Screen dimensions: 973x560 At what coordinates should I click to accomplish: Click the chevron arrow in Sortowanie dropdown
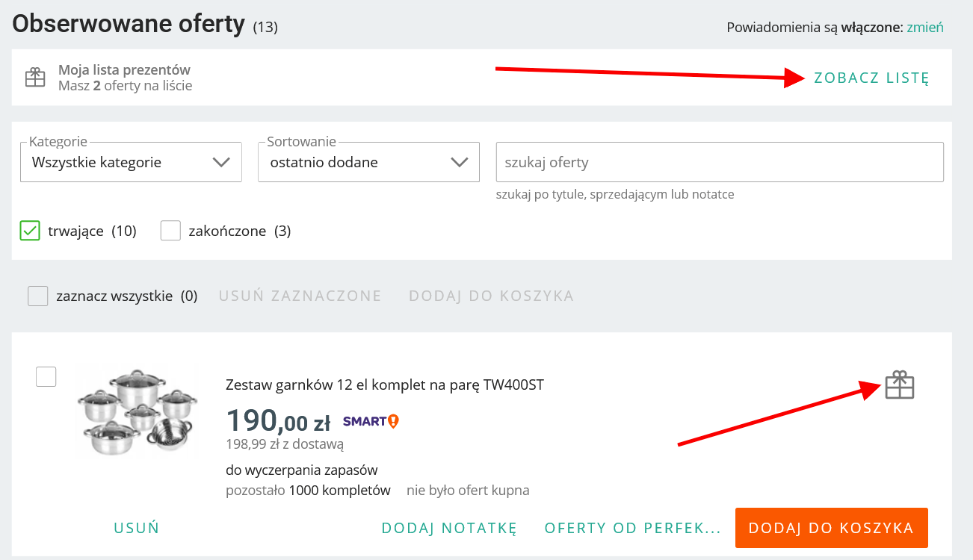(x=459, y=162)
